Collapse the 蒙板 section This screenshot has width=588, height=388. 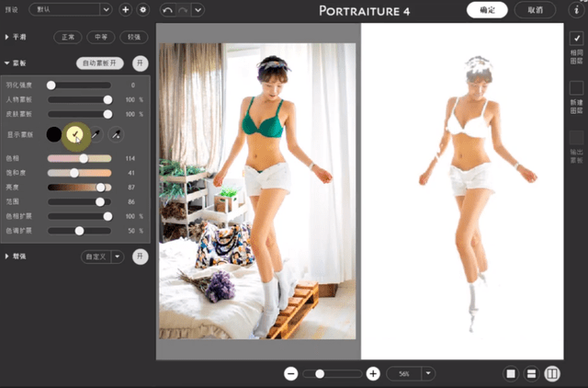point(6,63)
